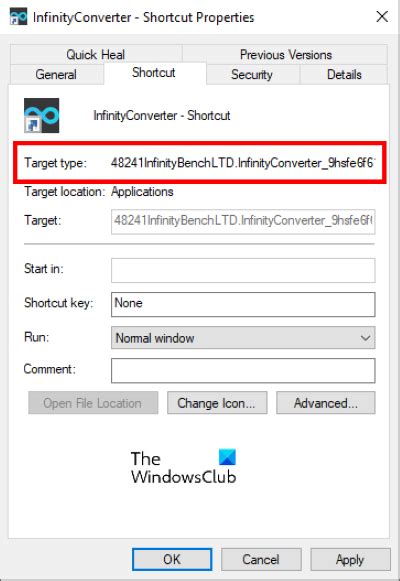Click the Apply button
Viewport: 400px width, 581px height.
pyautogui.click(x=350, y=559)
